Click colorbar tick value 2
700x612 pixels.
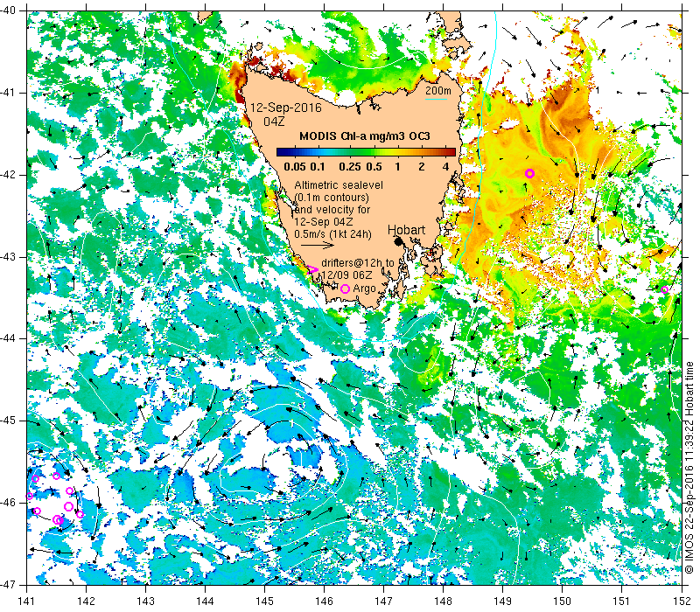pyautogui.click(x=422, y=167)
